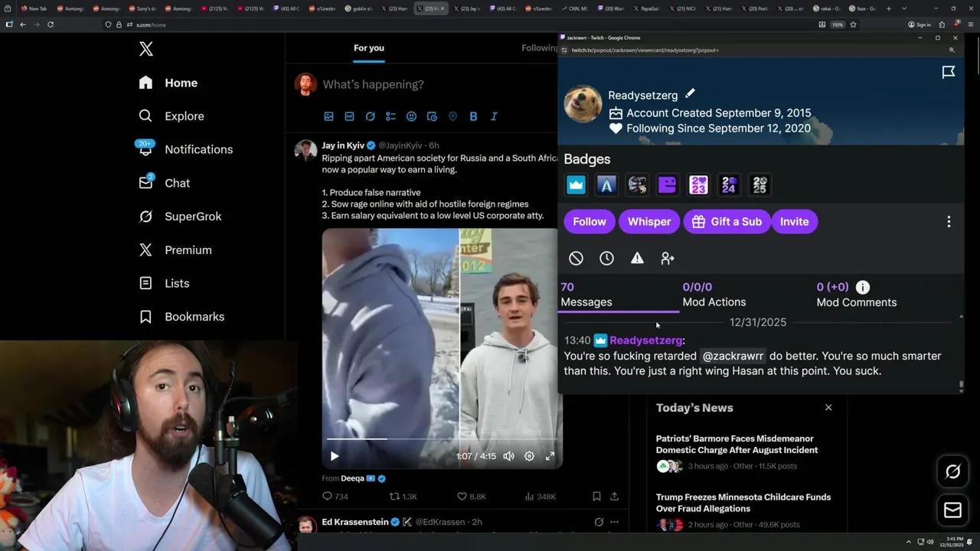
Task: Report user with the flag icon
Action: [949, 72]
